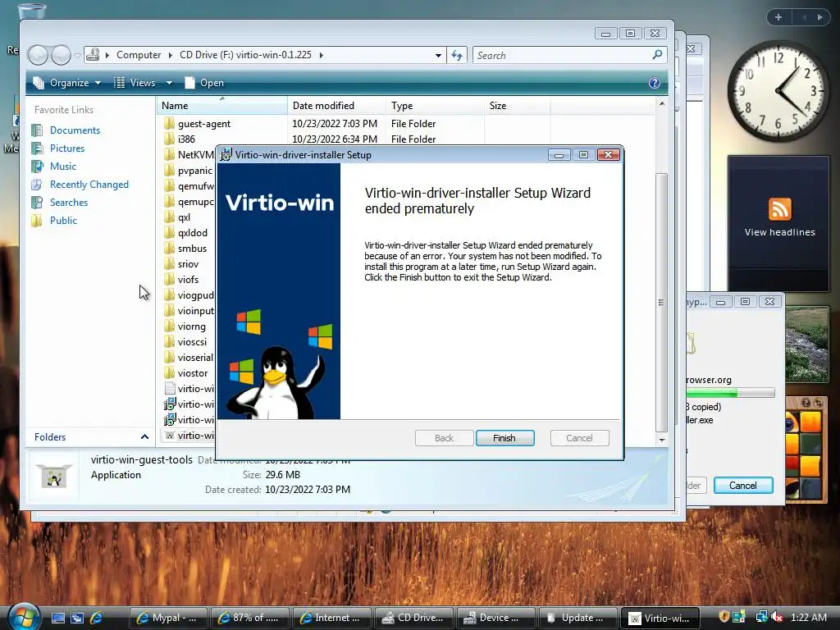Image resolution: width=840 pixels, height=630 pixels.
Task: Click the volume muted tray icon
Action: point(778,617)
